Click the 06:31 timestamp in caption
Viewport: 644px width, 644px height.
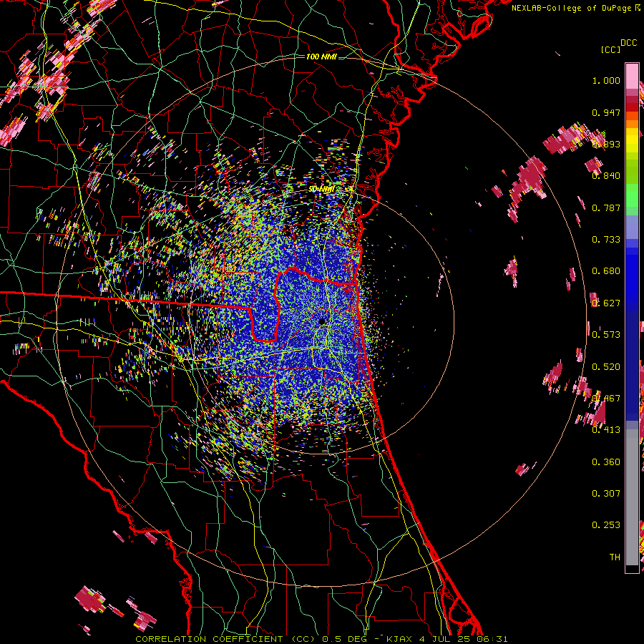coord(493,639)
